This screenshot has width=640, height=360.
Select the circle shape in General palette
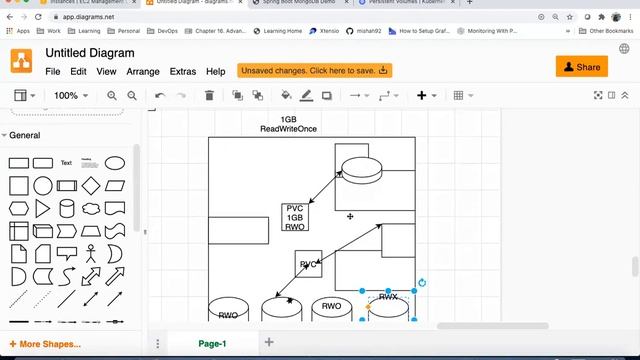click(x=43, y=186)
